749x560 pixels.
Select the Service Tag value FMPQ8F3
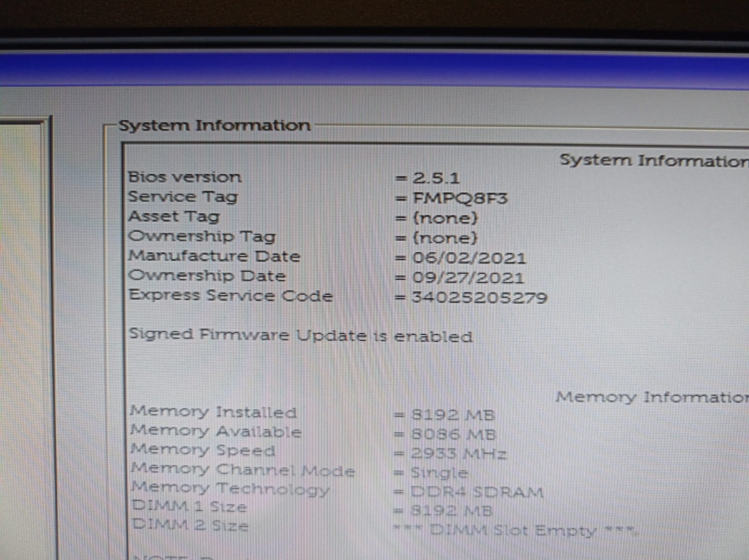click(459, 199)
